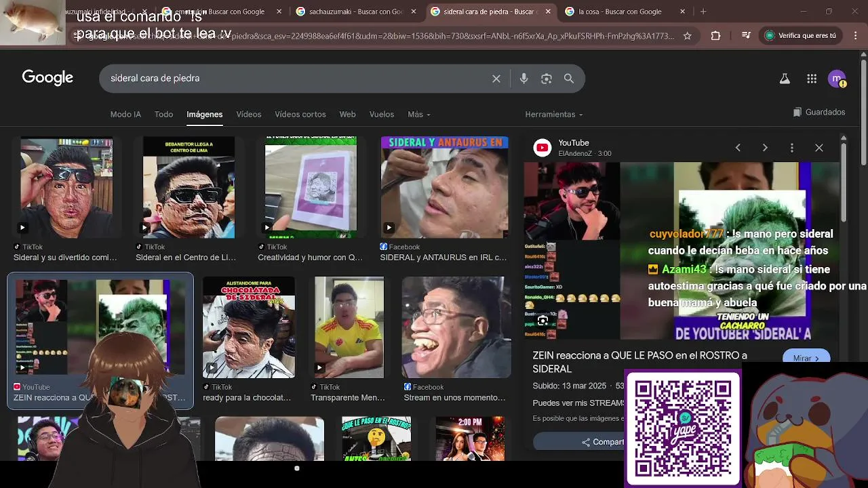This screenshot has height=488, width=868.
Task: Open a new browser tab
Action: pyautogui.click(x=703, y=12)
